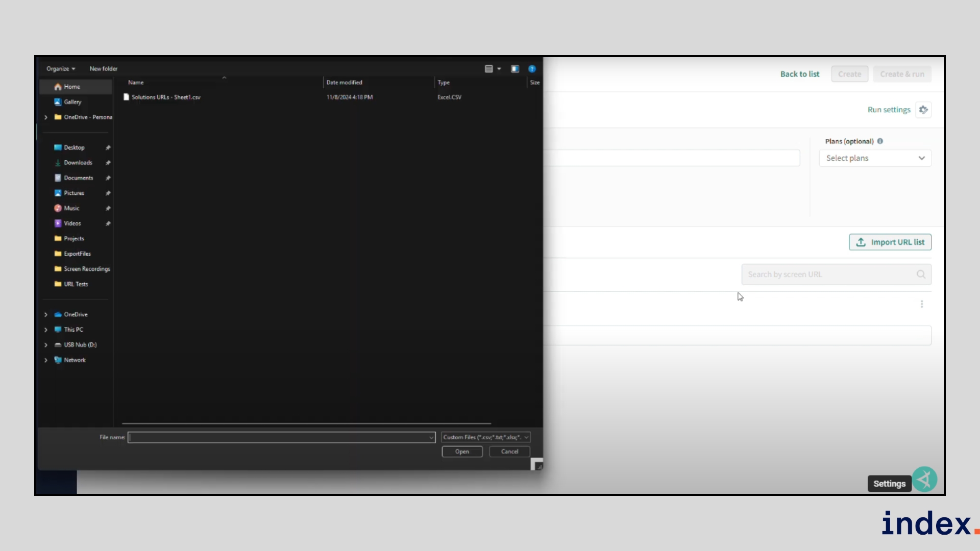Click the Run settings gear icon

(x=923, y=110)
